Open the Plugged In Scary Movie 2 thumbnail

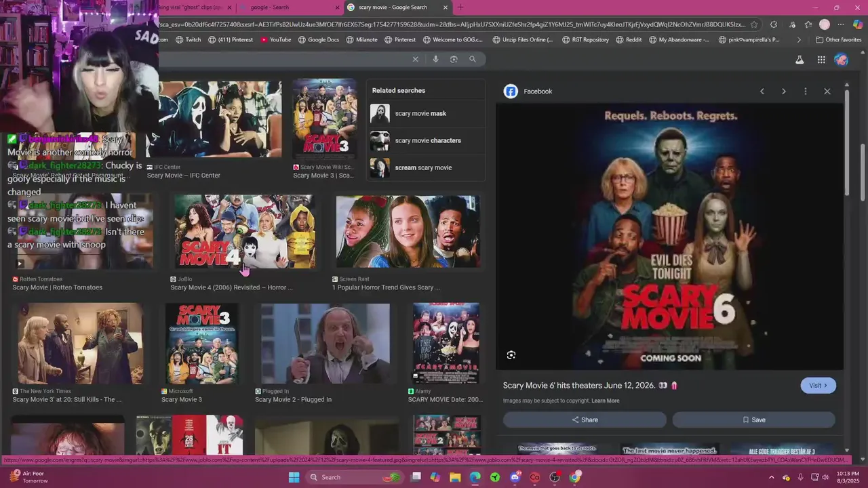[x=325, y=344]
